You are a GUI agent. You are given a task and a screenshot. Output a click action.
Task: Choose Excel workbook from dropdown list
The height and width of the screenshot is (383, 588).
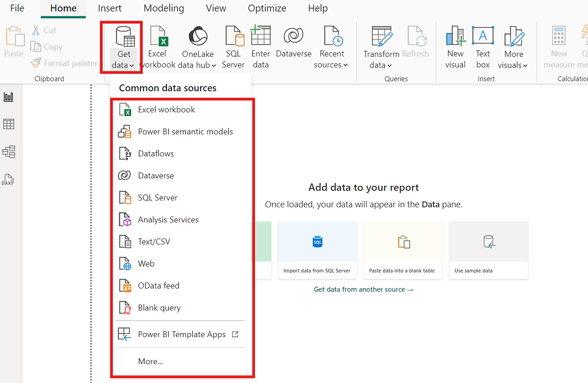tap(181, 110)
